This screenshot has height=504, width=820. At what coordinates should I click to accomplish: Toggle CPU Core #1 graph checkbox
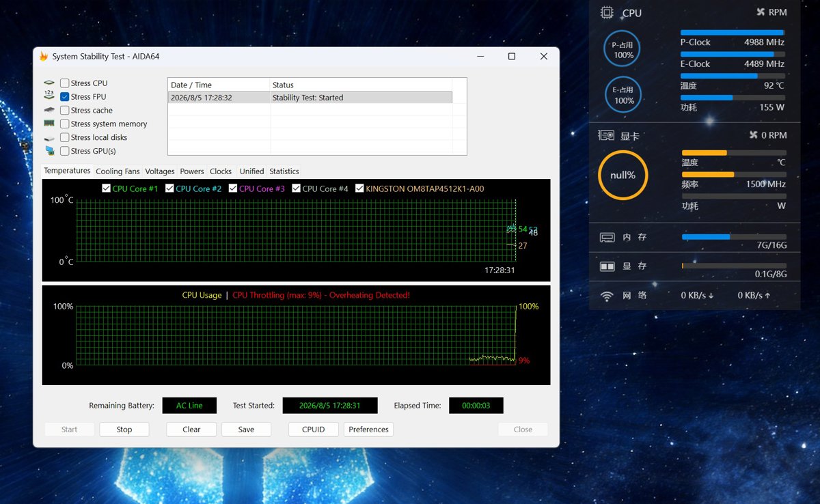[106, 188]
